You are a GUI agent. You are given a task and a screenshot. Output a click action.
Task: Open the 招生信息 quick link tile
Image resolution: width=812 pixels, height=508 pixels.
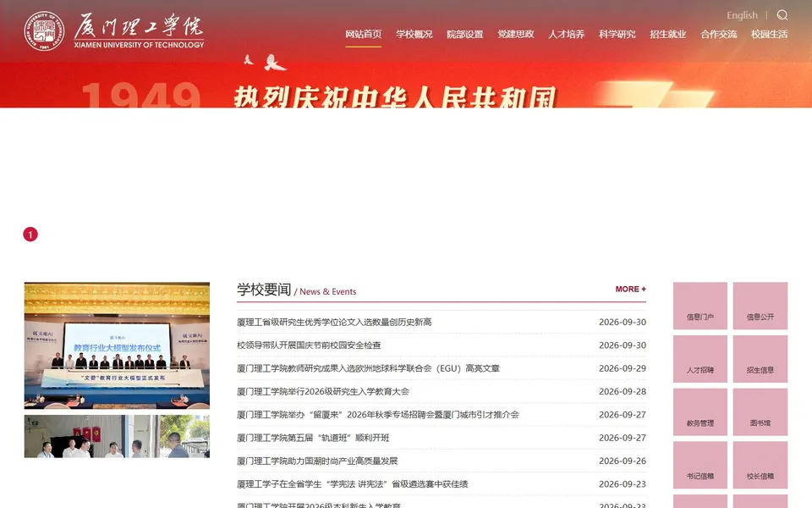760,359
